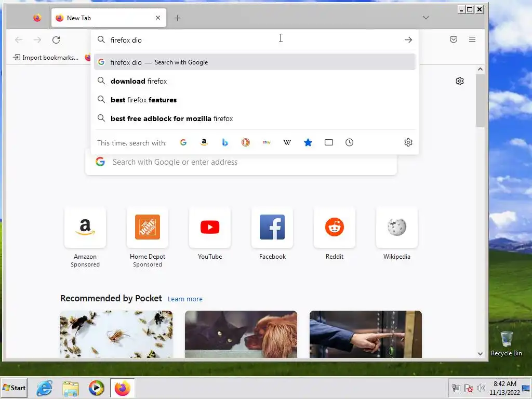Go forward one page

(37, 39)
